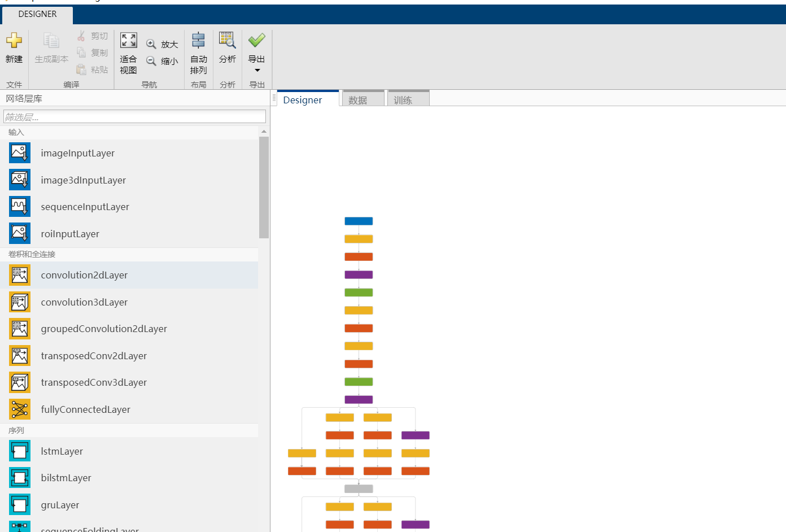786x532 pixels.
Task: Select the gray concatenation node in graph
Action: coord(359,489)
